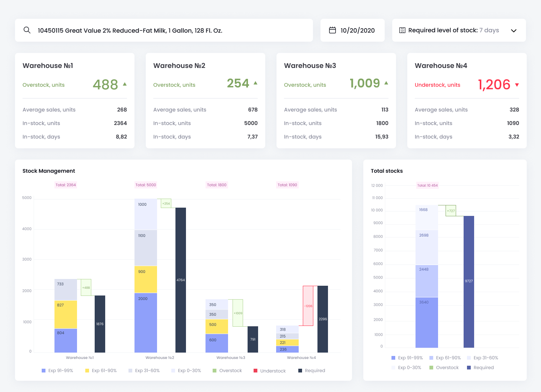Screen dimensions: 541x392
Task: Click the 254 overstock value
Action: click(238, 83)
